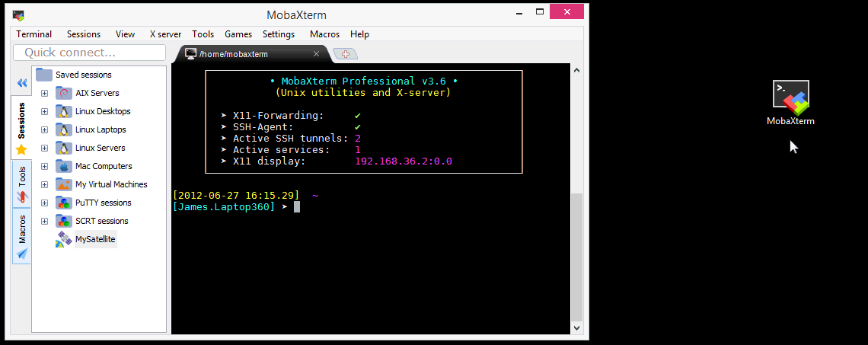Click the 'Active SSH tunnels:' line
This screenshot has width=868, height=345.
[x=291, y=139]
